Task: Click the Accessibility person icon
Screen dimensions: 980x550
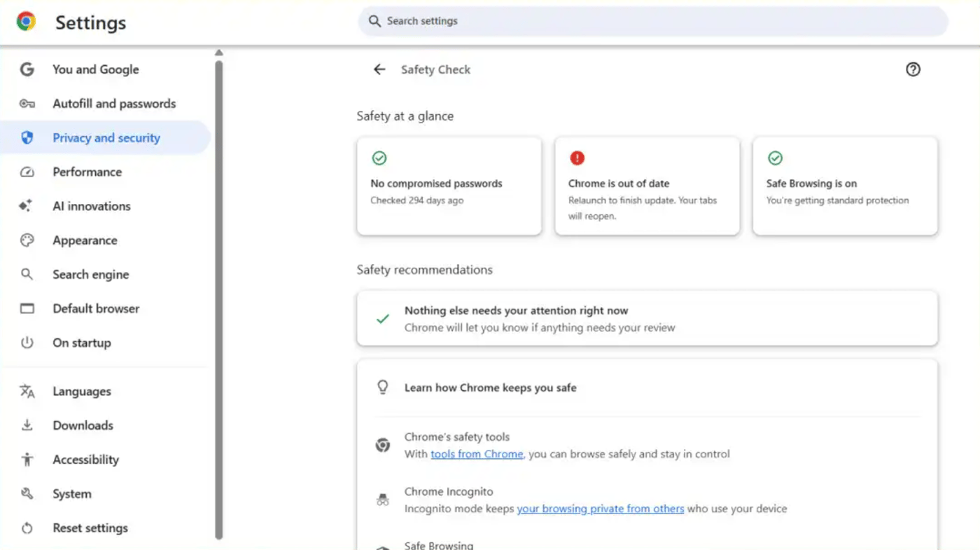Action: [27, 459]
